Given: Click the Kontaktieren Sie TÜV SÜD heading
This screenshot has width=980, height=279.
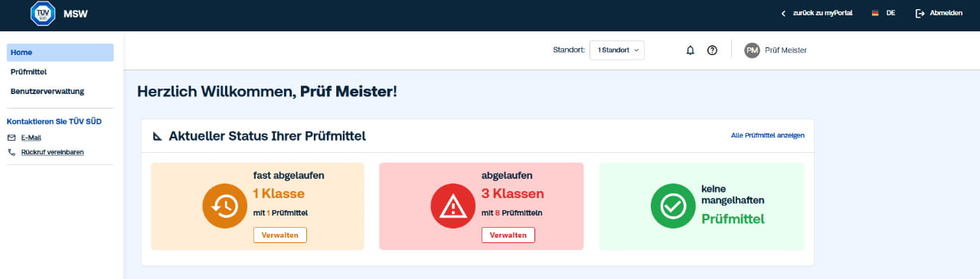Looking at the screenshot, I should pyautogui.click(x=54, y=121).
